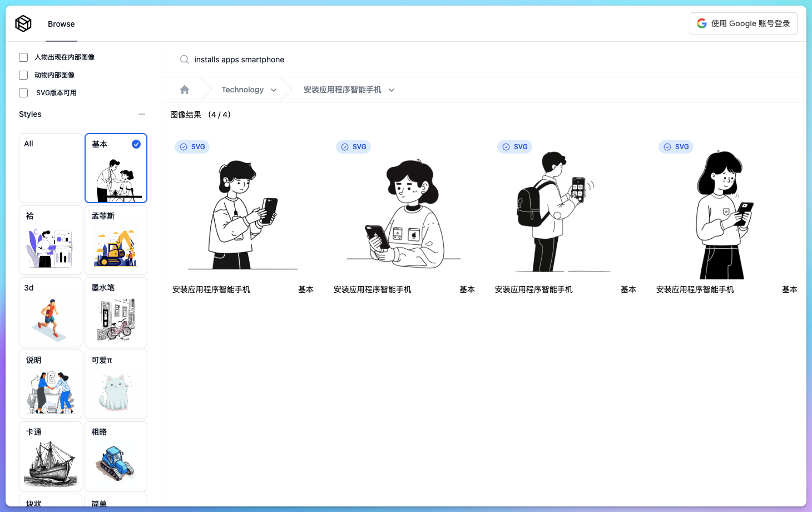Check the 动物内部图像 checkbox

pos(23,75)
